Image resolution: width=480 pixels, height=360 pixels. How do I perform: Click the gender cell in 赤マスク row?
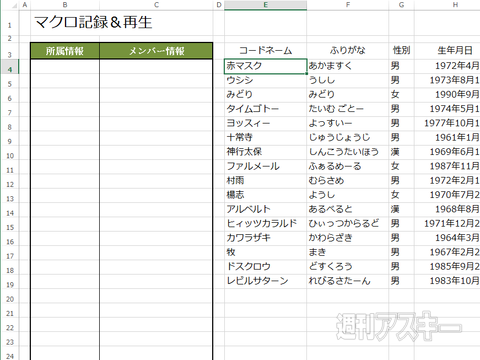(401, 66)
